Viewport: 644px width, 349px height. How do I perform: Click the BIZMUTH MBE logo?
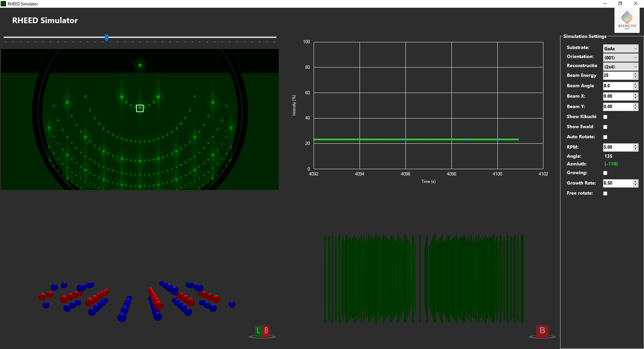627,20
